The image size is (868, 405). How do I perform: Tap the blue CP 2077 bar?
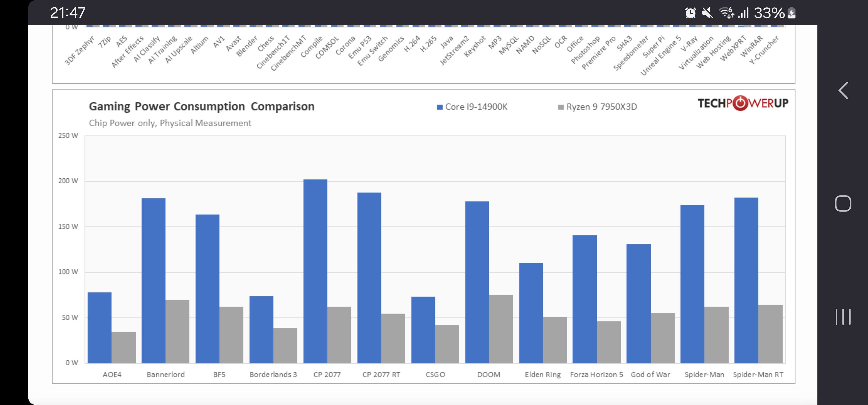tap(315, 271)
